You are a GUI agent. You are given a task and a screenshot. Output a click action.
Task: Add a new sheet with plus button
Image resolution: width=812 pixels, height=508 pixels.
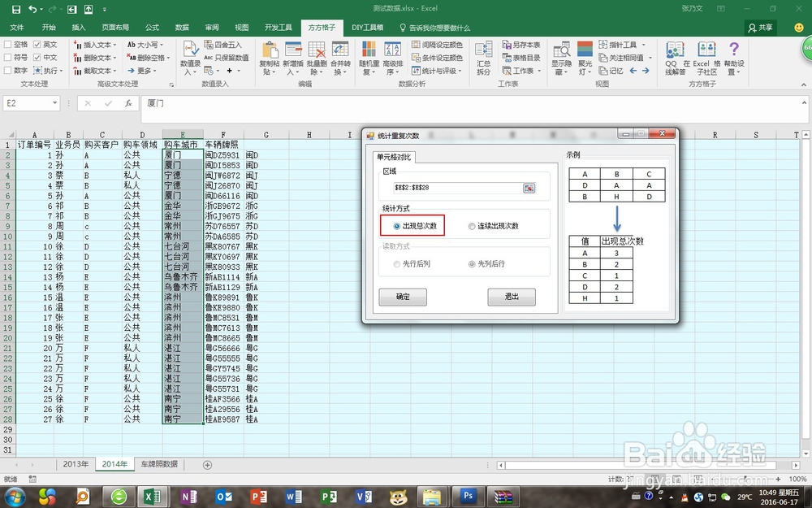tap(207, 465)
